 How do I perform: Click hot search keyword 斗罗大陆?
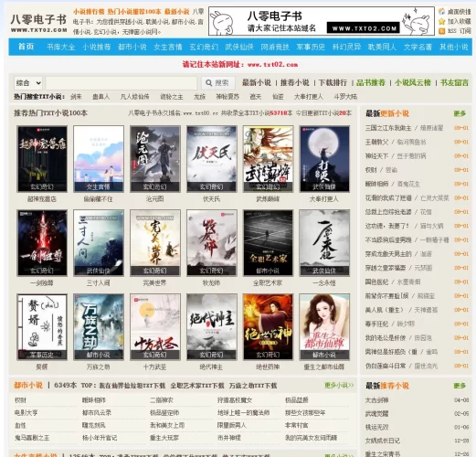(345, 97)
